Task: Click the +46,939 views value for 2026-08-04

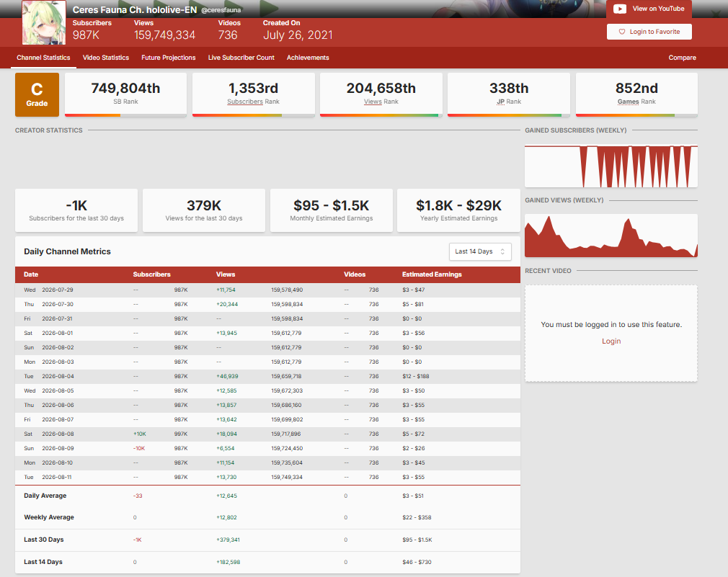Action: 228,376
